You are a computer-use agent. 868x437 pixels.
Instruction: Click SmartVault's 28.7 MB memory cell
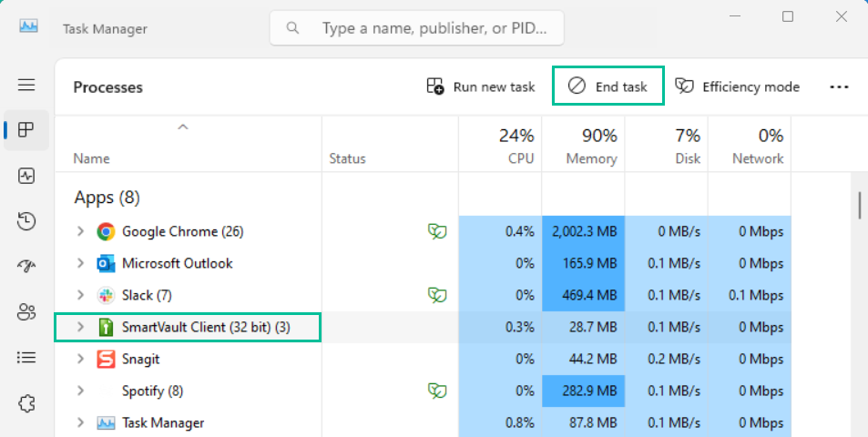pyautogui.click(x=584, y=328)
